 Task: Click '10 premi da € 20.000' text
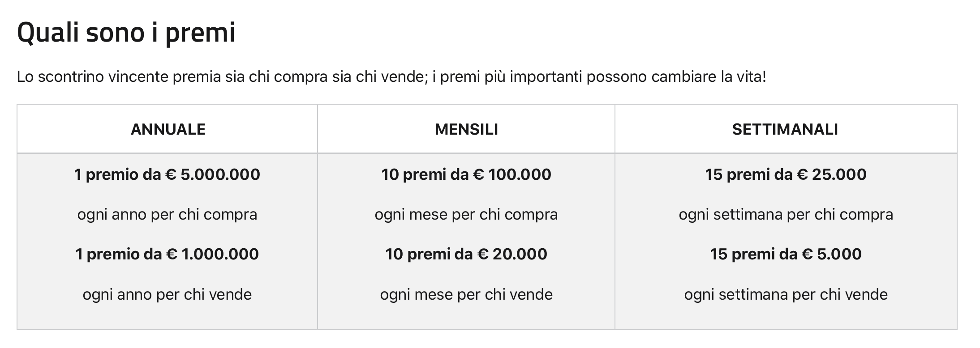(466, 254)
